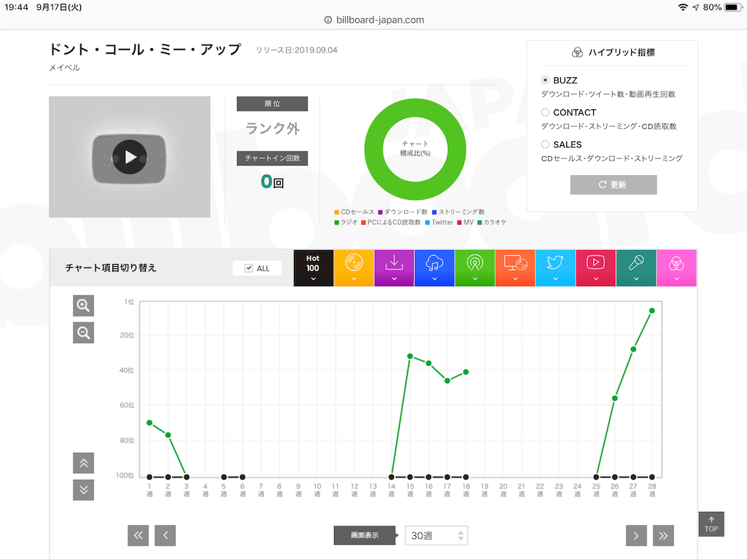Click the green data point at week 28
The height and width of the screenshot is (560, 747).
coord(651,311)
